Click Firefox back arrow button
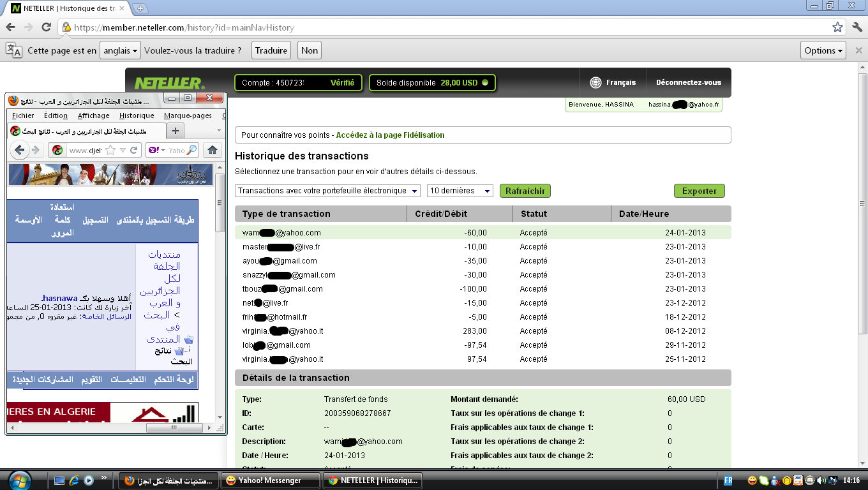The width and height of the screenshot is (868, 490). tap(20, 150)
